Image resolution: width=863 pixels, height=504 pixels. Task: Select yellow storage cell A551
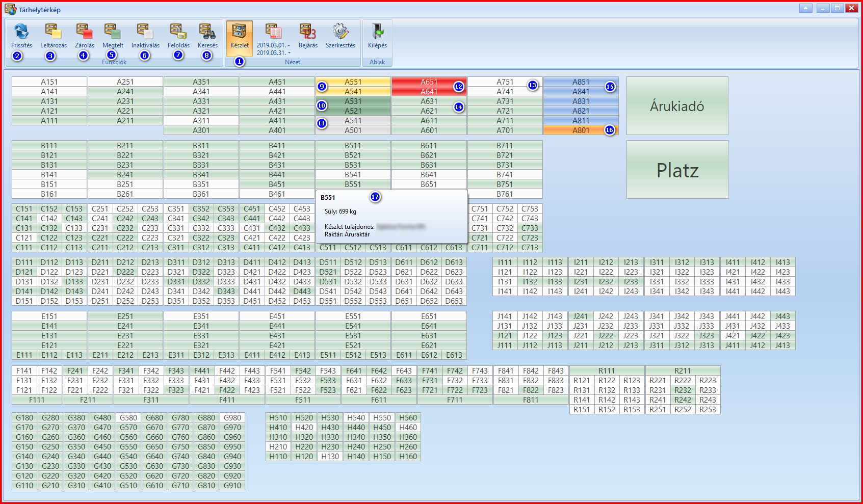pyautogui.click(x=353, y=82)
